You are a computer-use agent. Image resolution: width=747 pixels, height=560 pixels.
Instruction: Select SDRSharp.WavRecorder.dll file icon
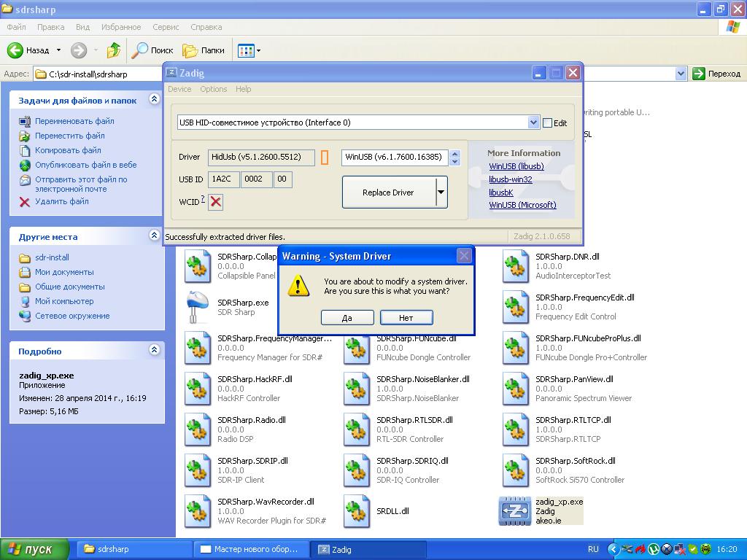(x=198, y=511)
